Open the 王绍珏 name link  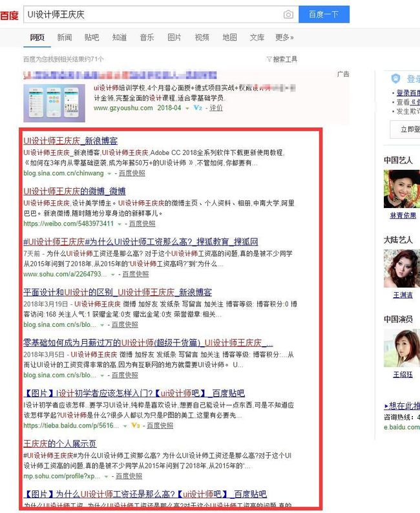tap(403, 375)
